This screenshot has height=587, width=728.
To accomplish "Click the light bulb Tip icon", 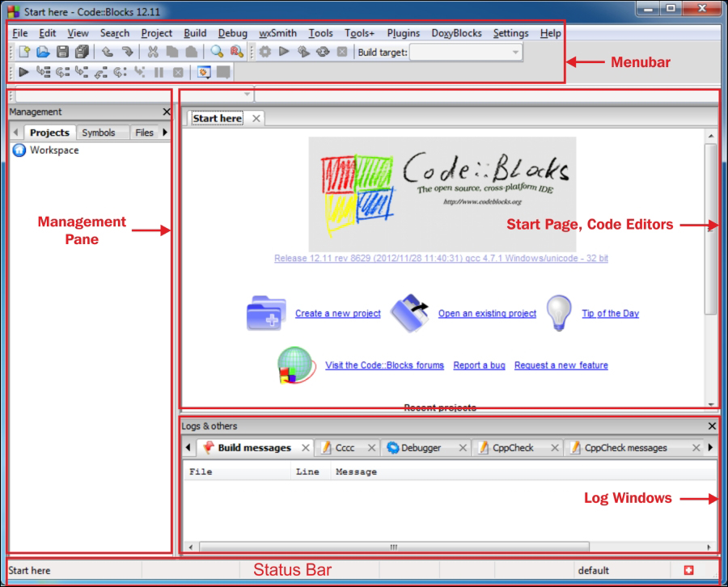I will (x=559, y=313).
